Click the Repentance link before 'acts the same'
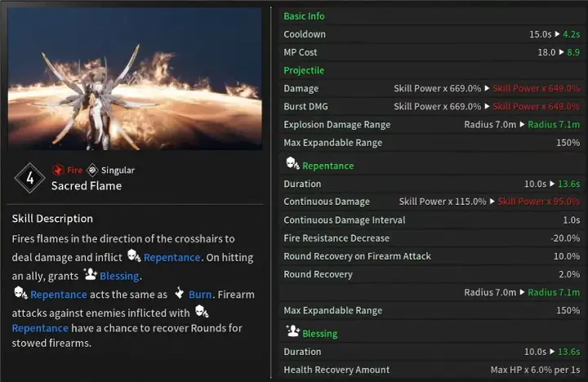 (58, 295)
